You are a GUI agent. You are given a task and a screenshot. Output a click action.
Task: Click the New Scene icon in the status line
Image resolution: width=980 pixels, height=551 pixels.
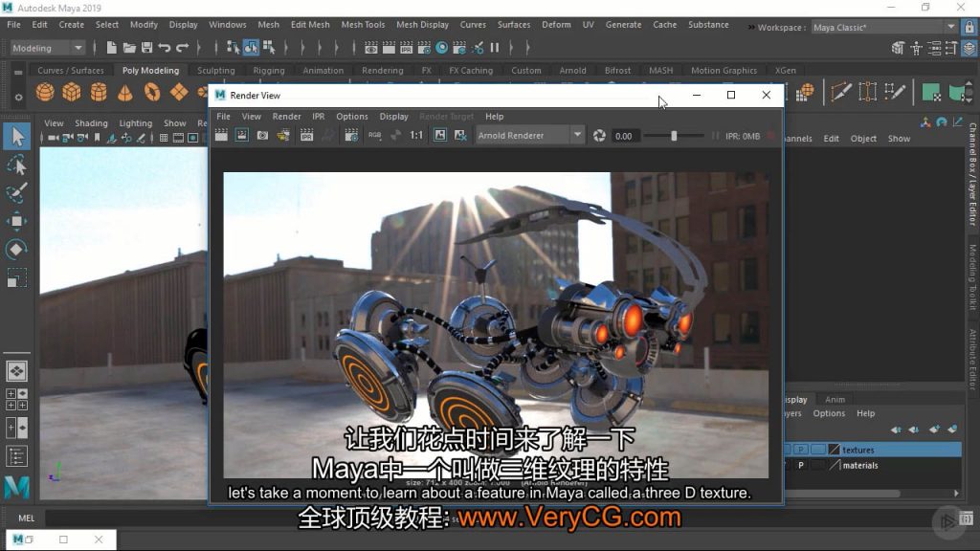(111, 48)
